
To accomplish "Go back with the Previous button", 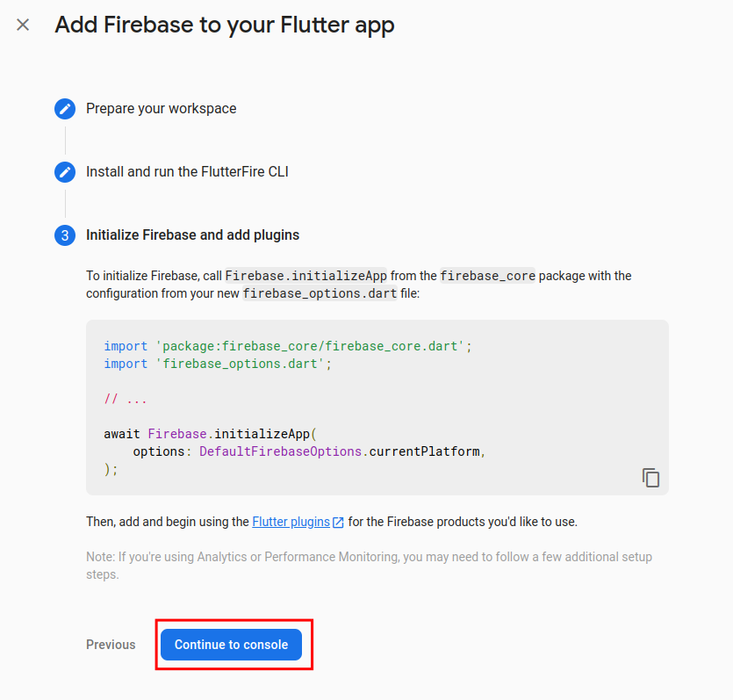I will click(x=111, y=645).
